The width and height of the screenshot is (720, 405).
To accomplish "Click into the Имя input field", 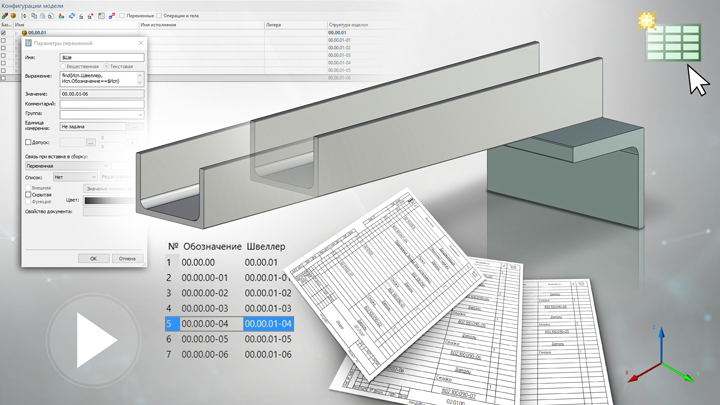I will tap(101, 57).
